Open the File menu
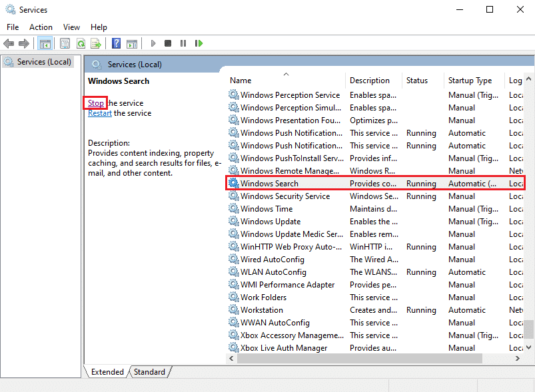Viewport: 535px width, 392px height. pos(13,27)
